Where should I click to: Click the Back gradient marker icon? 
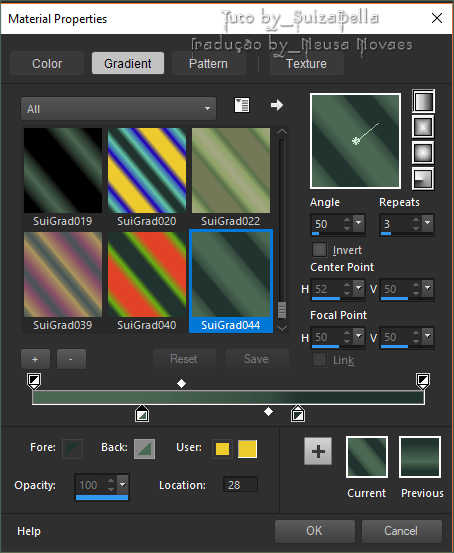pos(144,449)
